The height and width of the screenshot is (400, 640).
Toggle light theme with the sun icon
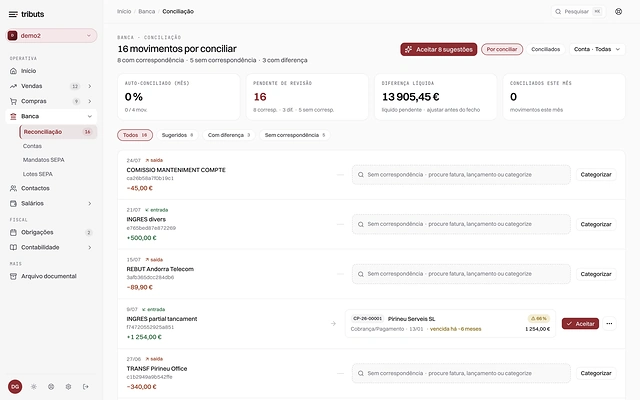(33, 387)
